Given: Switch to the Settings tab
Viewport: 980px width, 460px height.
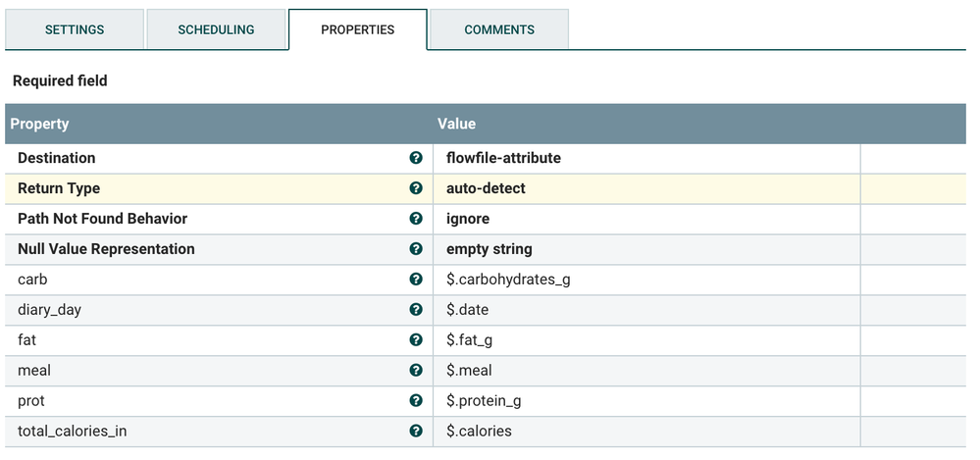Looking at the screenshot, I should coord(75,29).
